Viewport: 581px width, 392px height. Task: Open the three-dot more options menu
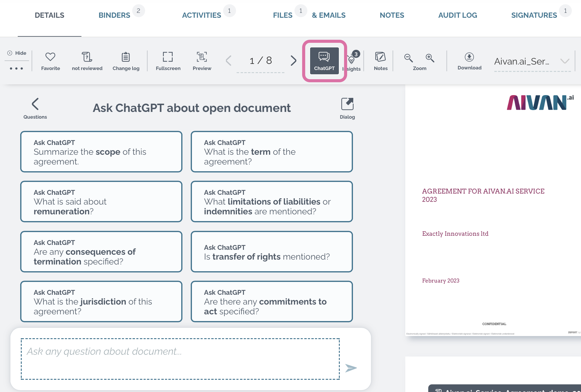17,68
